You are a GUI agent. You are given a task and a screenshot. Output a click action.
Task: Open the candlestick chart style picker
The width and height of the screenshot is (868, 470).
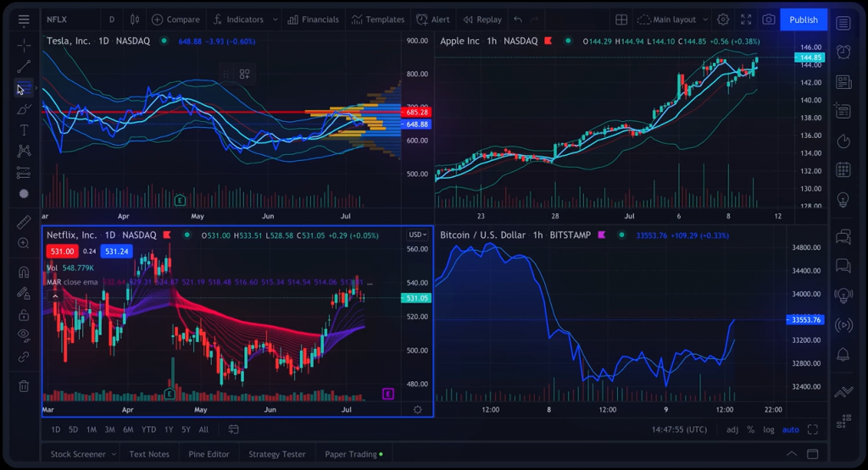click(x=135, y=19)
